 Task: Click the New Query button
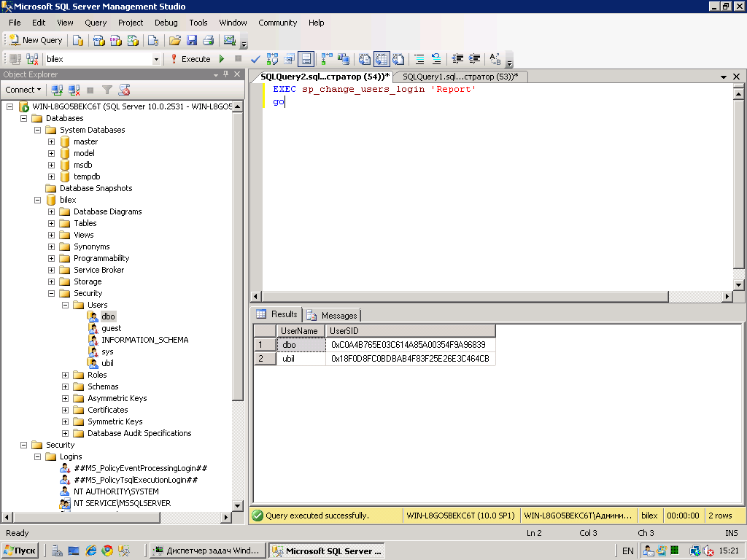36,41
